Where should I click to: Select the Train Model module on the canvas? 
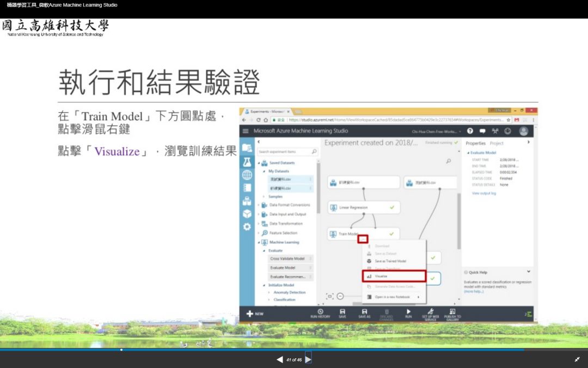coord(364,233)
